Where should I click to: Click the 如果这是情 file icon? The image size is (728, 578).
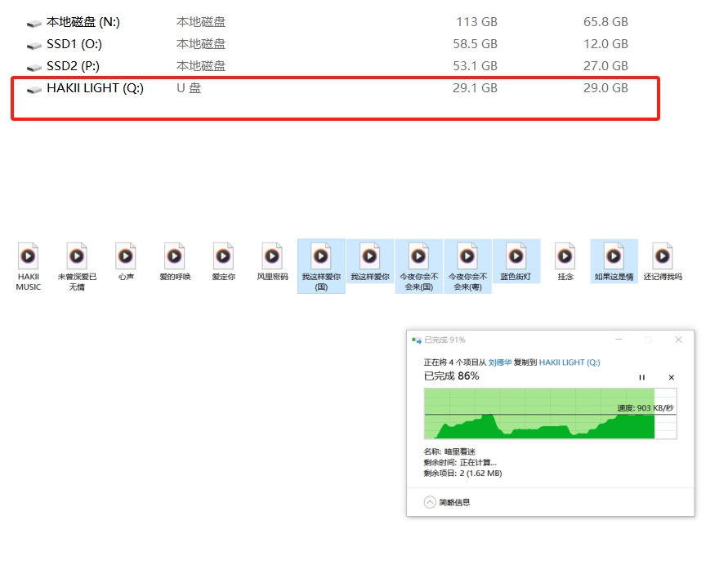tap(614, 256)
